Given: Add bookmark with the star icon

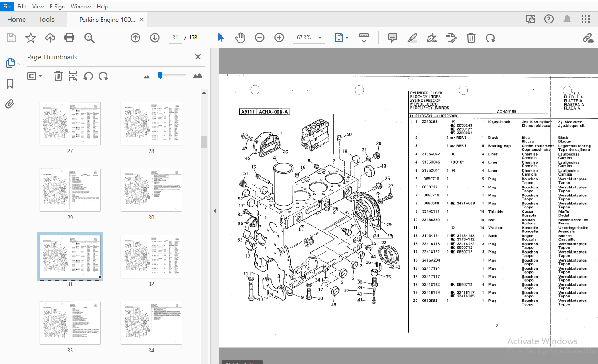Looking at the screenshot, I should 30,38.
